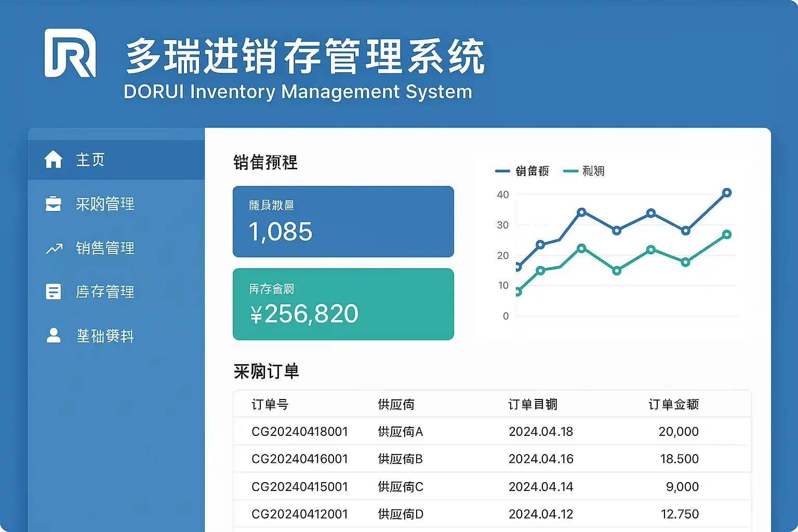The width and height of the screenshot is (798, 532).
Task: Click the briefcase icon for purchase management
Action: pyautogui.click(x=54, y=204)
